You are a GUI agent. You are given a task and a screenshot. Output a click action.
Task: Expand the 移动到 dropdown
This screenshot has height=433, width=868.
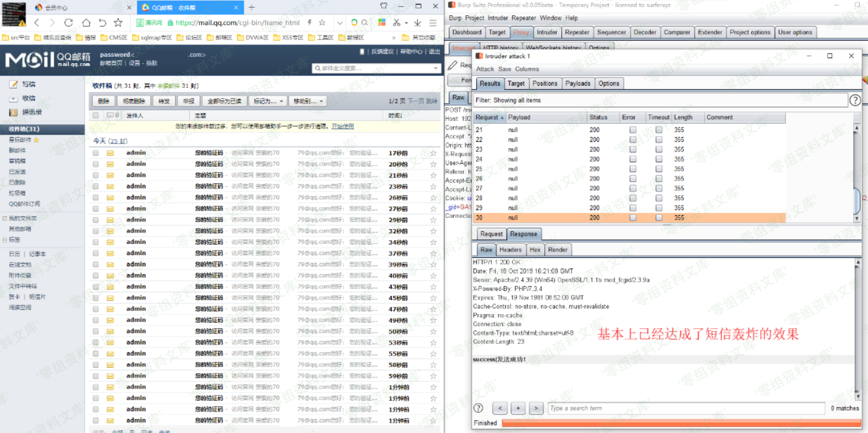click(x=307, y=101)
